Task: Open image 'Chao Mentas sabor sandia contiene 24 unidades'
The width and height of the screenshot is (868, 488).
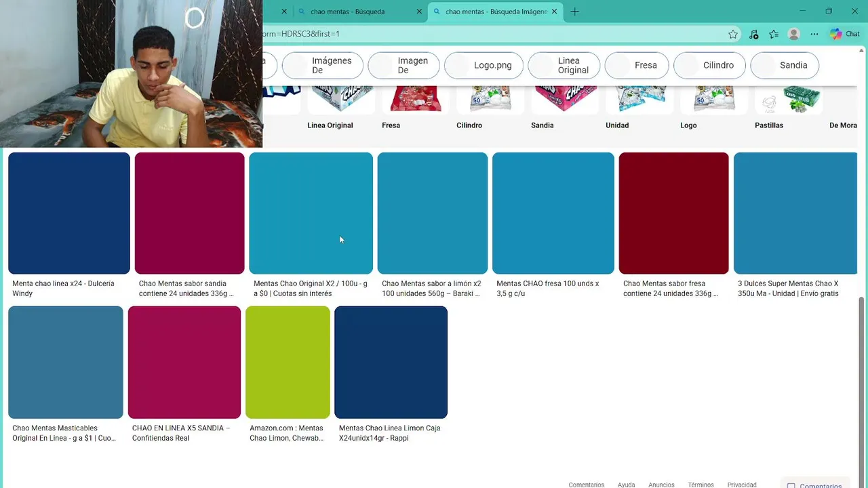Action: (x=190, y=213)
